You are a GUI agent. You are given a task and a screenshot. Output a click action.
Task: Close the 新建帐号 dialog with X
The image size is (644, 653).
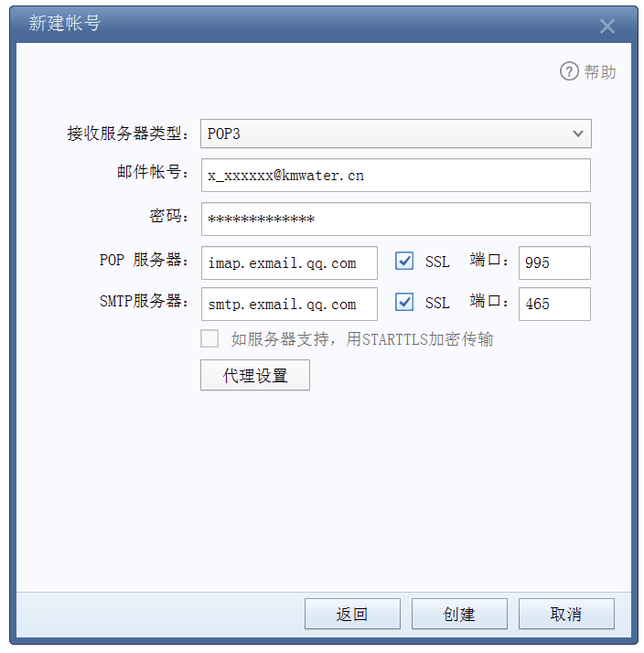(606, 27)
